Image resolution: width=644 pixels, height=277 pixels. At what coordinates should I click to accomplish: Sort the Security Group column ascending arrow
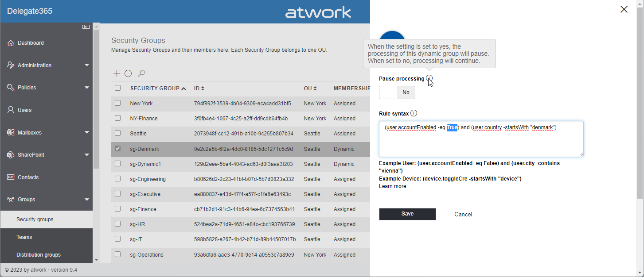click(183, 88)
